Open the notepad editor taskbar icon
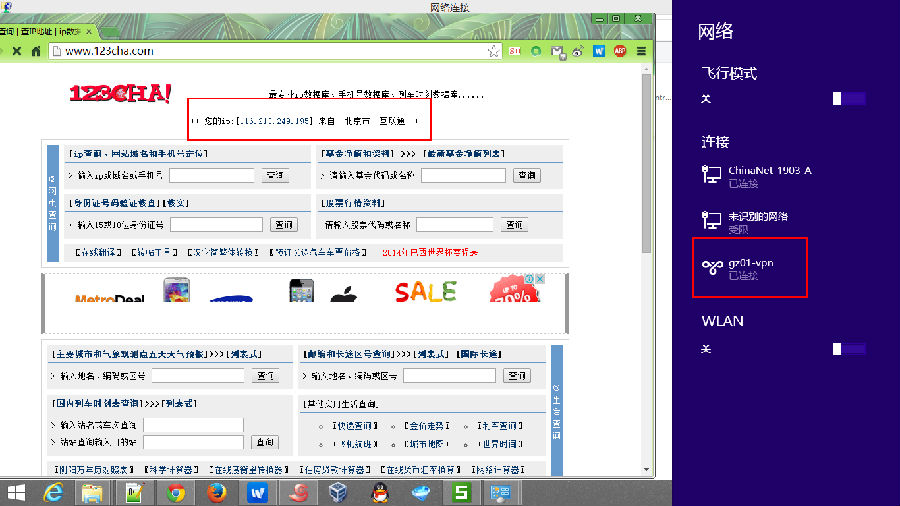Image resolution: width=900 pixels, height=506 pixels. [x=134, y=493]
